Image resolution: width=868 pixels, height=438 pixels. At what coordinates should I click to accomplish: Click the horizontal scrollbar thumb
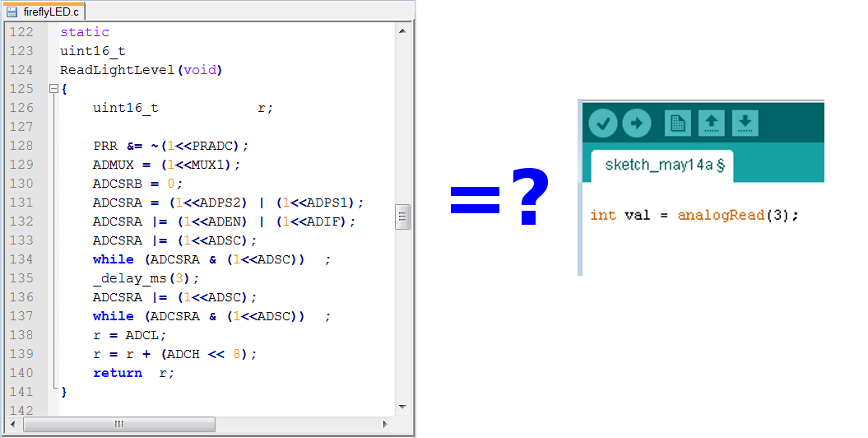coord(119,425)
